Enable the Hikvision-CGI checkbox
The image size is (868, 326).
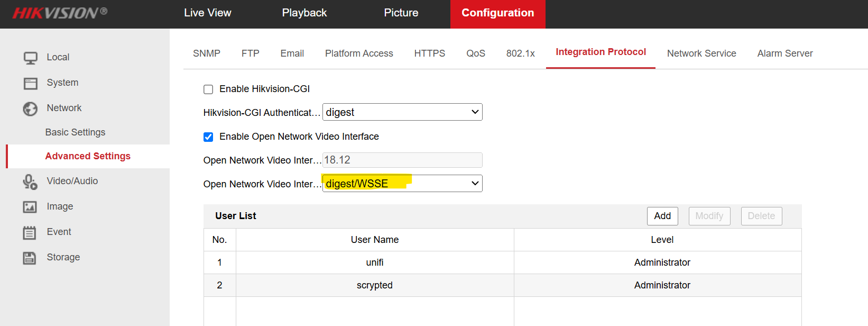pos(208,89)
